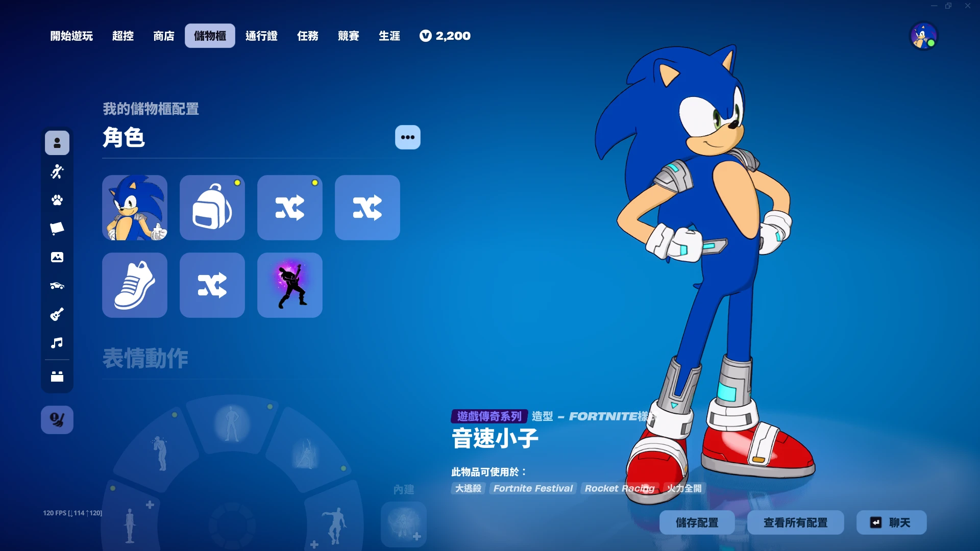The width and height of the screenshot is (980, 551).
Task: Open the vehicles car sidebar icon
Action: [57, 286]
